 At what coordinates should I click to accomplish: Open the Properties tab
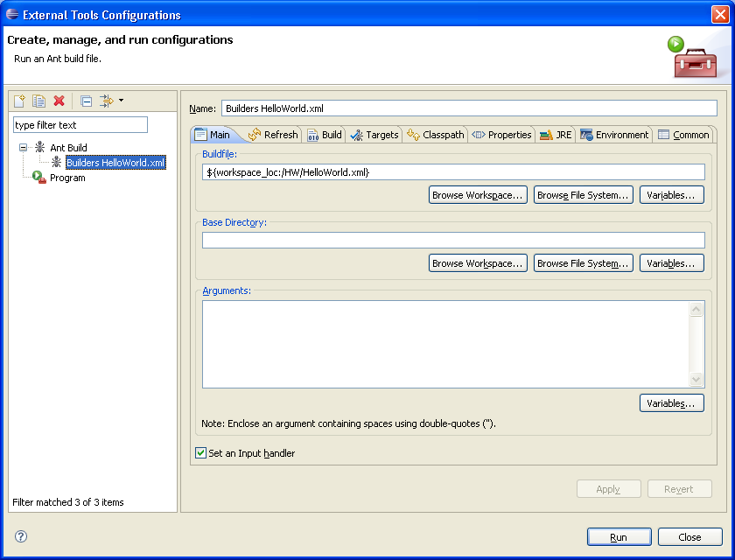pos(501,135)
